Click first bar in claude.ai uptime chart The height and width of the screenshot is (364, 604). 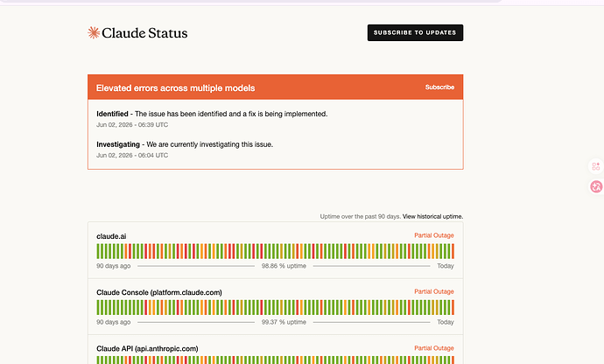[98, 251]
